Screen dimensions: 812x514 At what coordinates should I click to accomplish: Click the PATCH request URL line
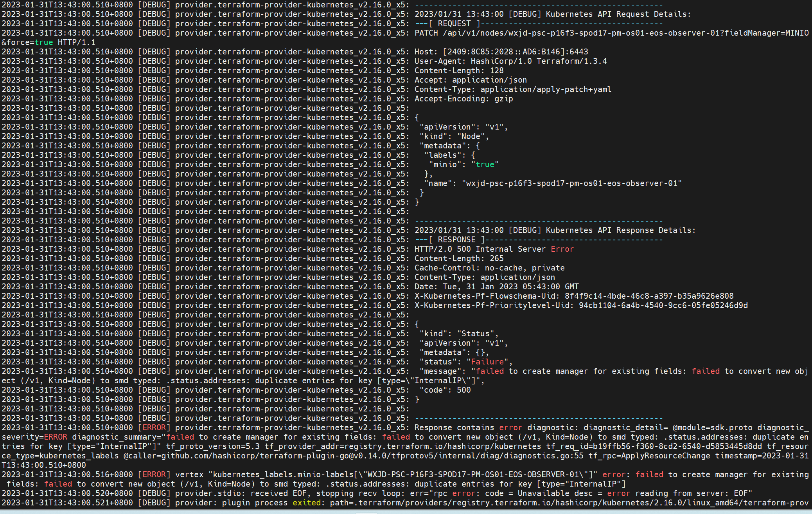click(x=610, y=33)
